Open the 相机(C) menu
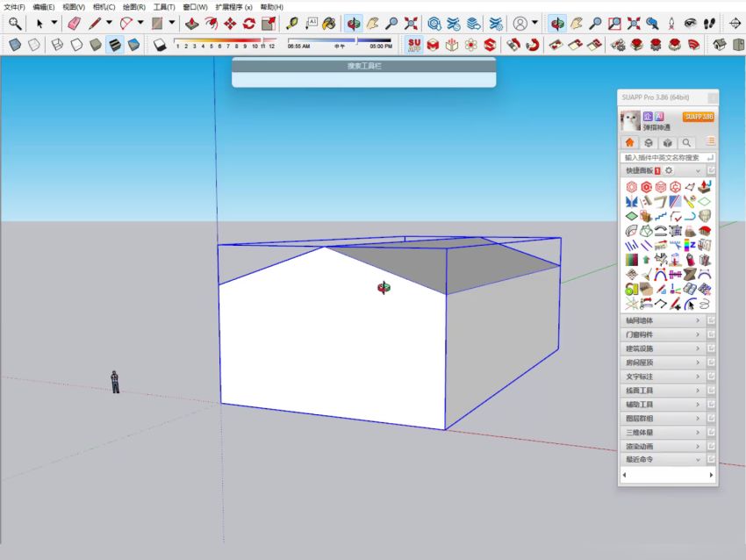 104,7
